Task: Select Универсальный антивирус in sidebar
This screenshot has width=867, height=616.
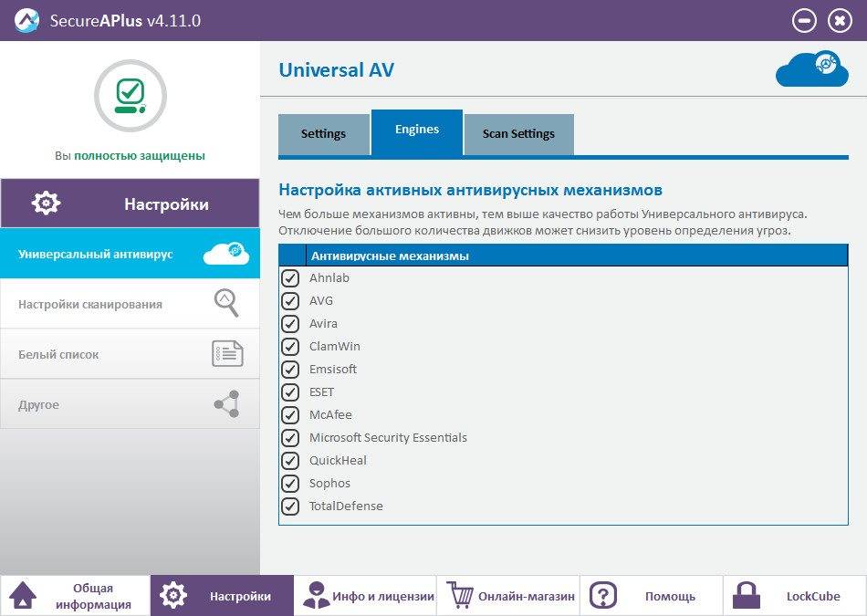Action: tap(130, 254)
